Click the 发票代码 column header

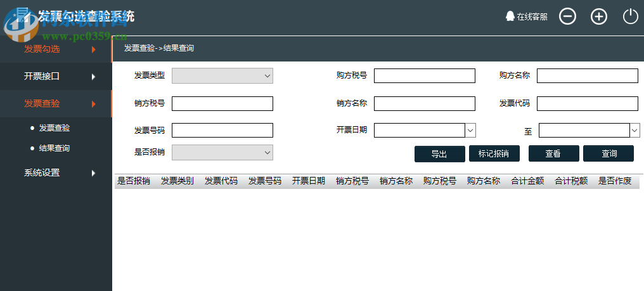click(x=221, y=181)
